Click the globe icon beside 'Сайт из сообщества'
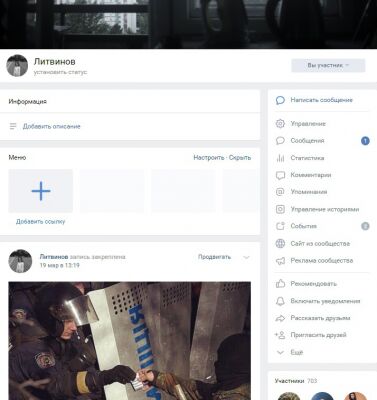 [x=280, y=244]
